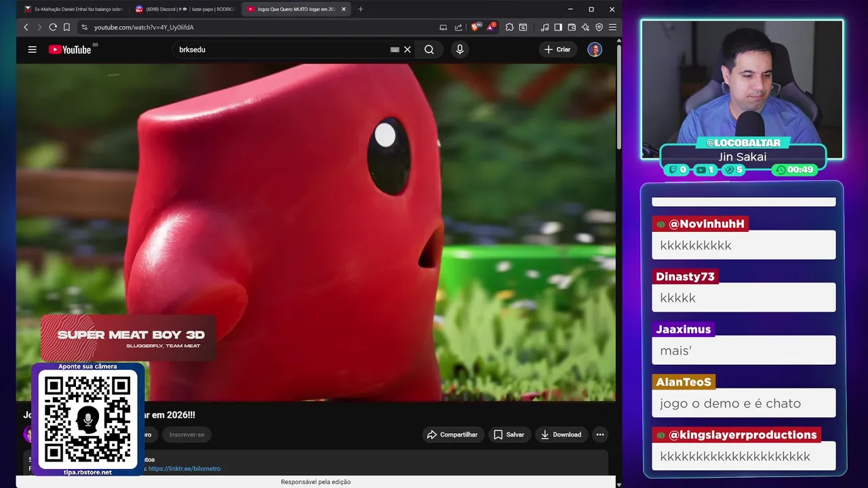Click the 'Responsável pela edição' caption
This screenshot has width=868, height=488.
coord(316,482)
